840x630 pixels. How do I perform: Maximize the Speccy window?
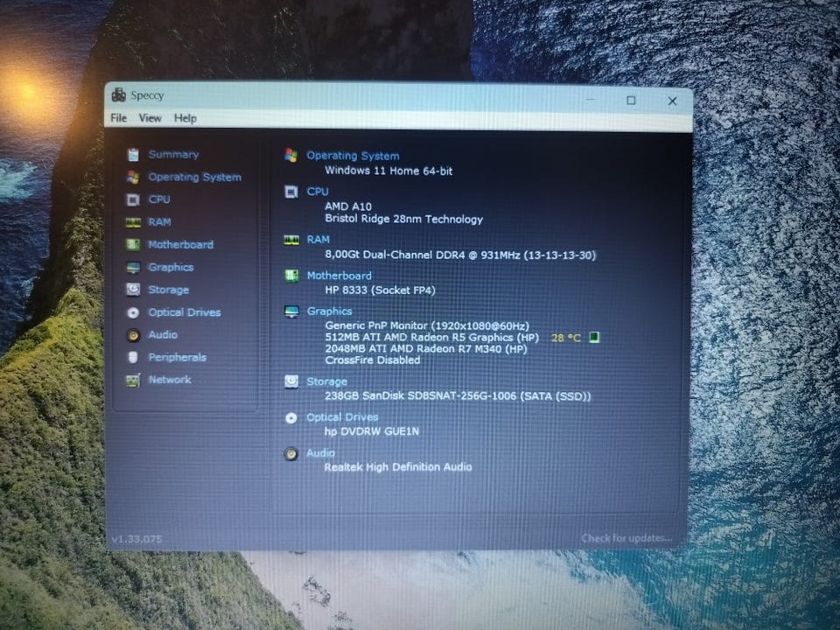[631, 100]
